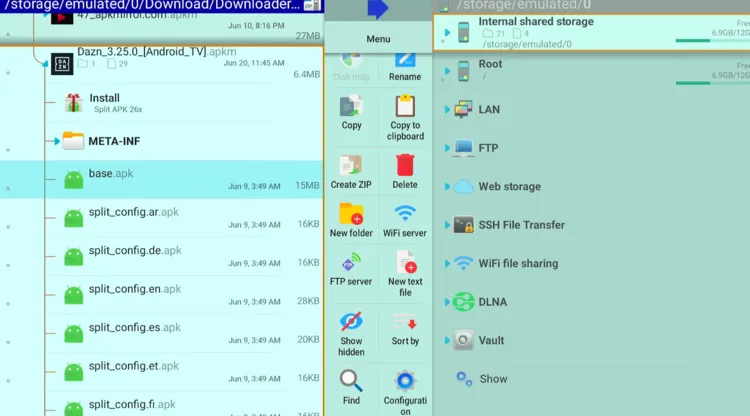Mark the checkbox dot beside base.apk
Image resolution: width=750 pixels, height=416 pixels.
tap(8, 188)
